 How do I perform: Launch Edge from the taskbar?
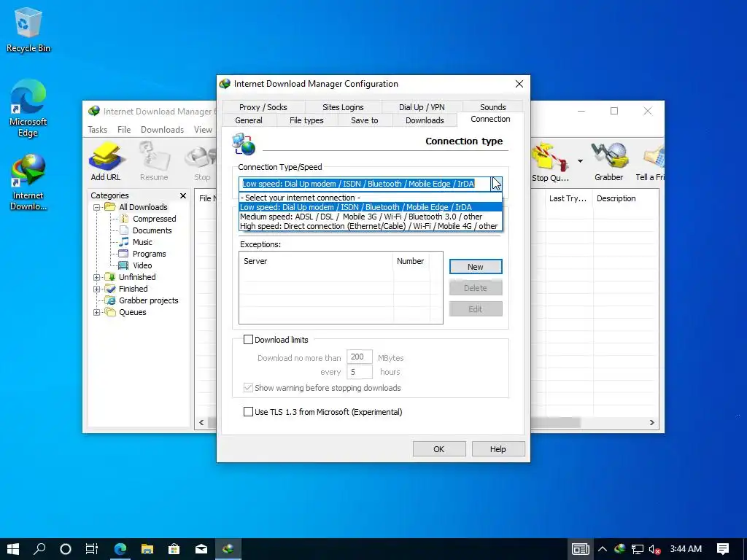[120, 549]
